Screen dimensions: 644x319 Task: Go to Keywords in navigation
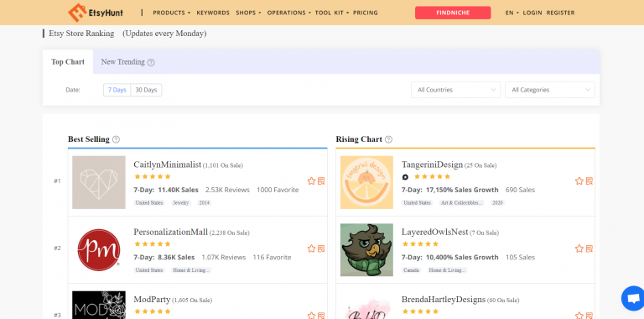(x=213, y=13)
